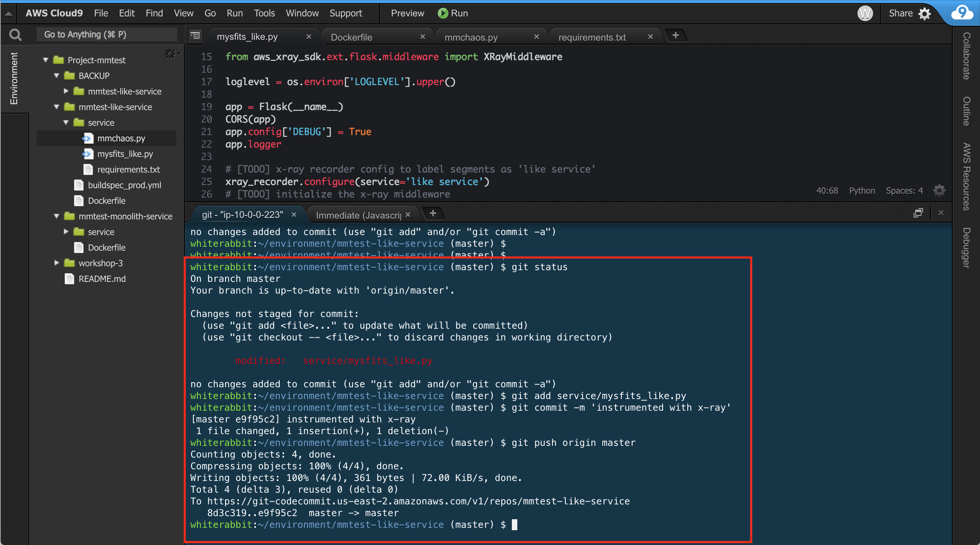Click the green Run play icon
980x545 pixels.
point(443,13)
